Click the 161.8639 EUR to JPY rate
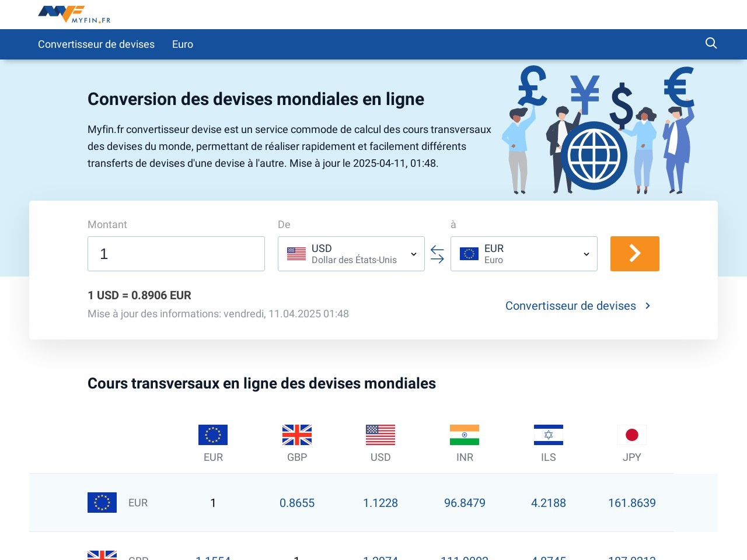The width and height of the screenshot is (747, 560). 632,503
